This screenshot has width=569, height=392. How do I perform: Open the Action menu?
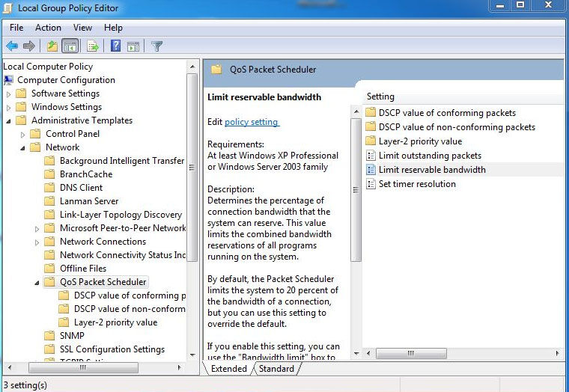48,28
